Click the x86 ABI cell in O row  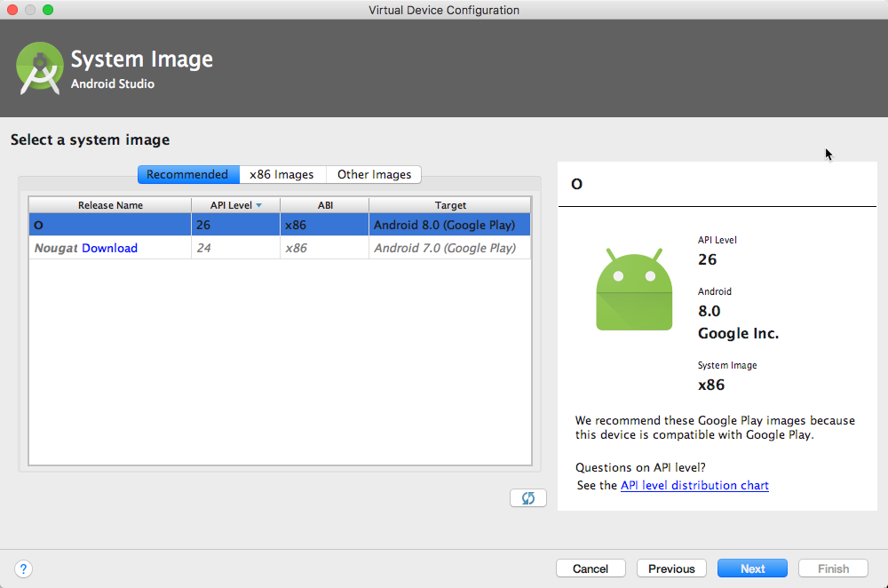pyautogui.click(x=324, y=225)
